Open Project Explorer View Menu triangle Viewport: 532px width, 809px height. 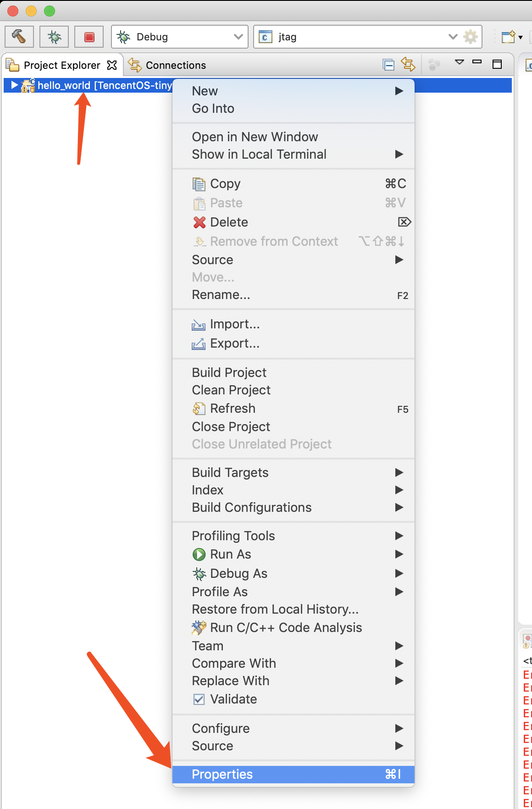459,62
